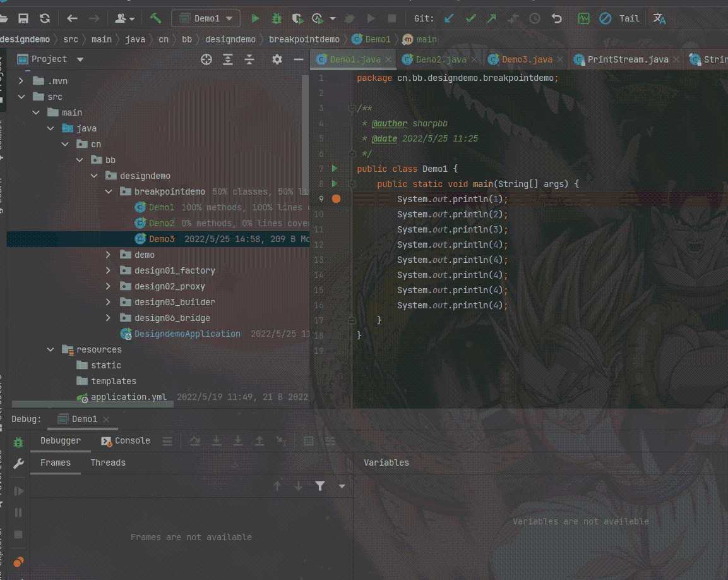Click Select Opened File target icon
728x580 pixels.
click(x=206, y=59)
